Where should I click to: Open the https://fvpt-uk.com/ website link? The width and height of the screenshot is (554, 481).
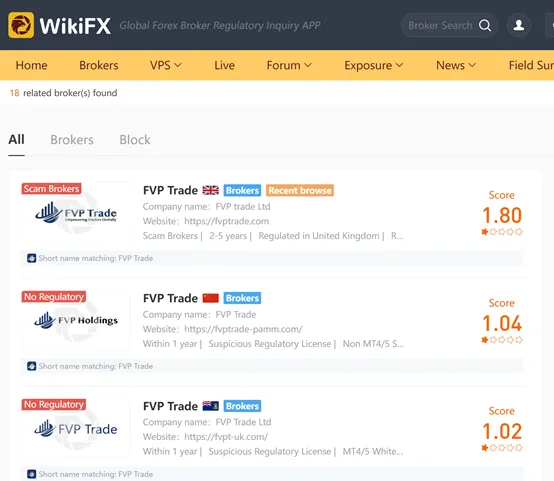pyautogui.click(x=226, y=437)
